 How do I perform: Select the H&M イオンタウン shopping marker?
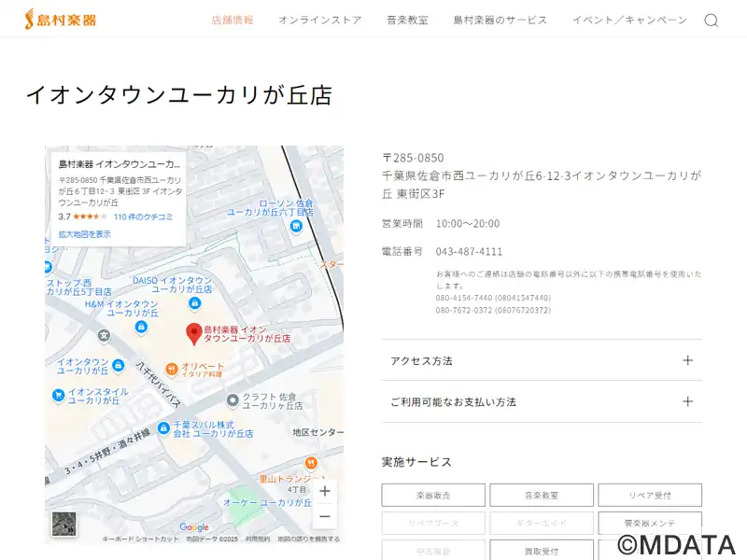click(x=141, y=327)
